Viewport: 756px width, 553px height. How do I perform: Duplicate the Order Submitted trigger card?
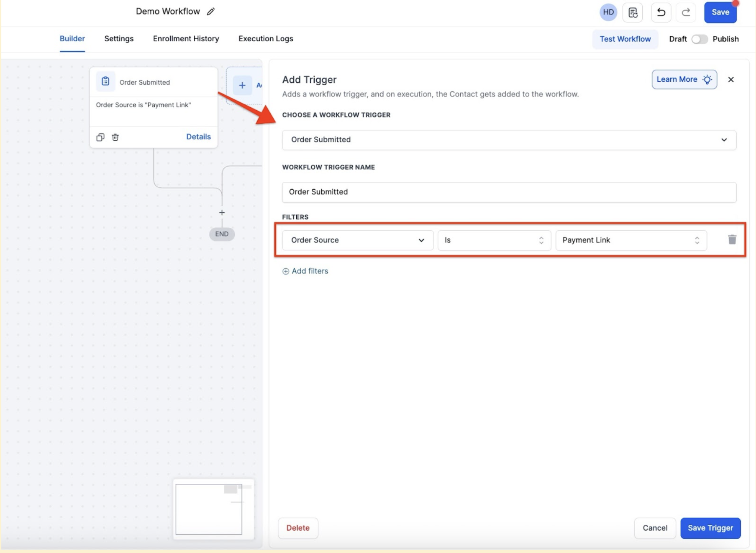(100, 137)
